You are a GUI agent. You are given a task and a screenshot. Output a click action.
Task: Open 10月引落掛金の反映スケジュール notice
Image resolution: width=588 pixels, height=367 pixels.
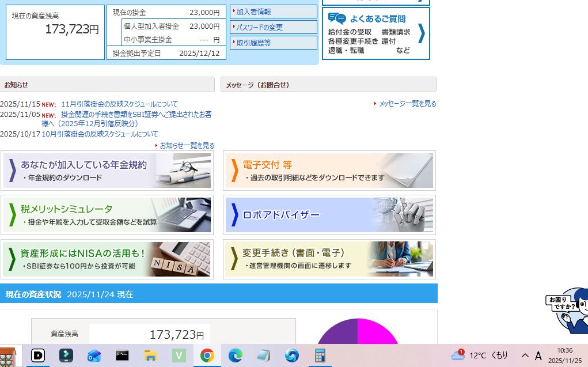coord(100,134)
